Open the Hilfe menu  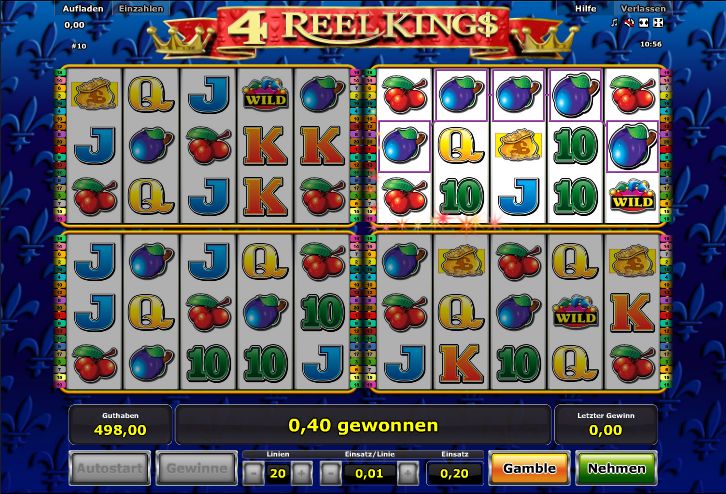586,8
